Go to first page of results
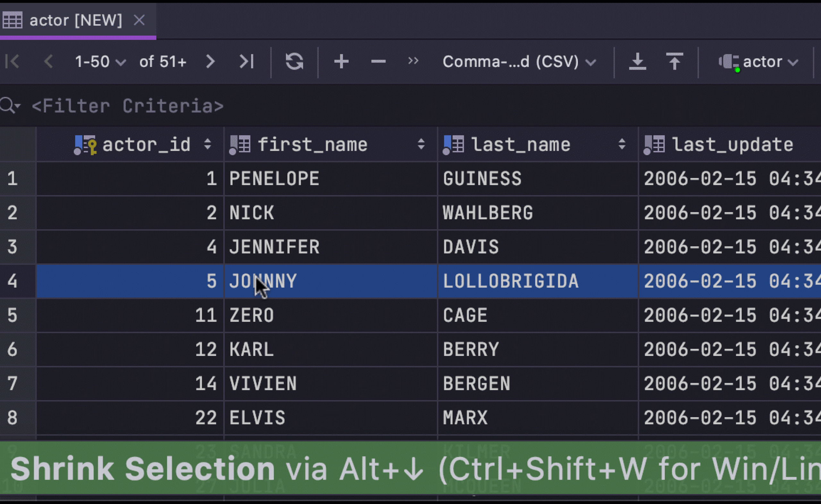Viewport: 821px width, 504px height. tap(13, 62)
